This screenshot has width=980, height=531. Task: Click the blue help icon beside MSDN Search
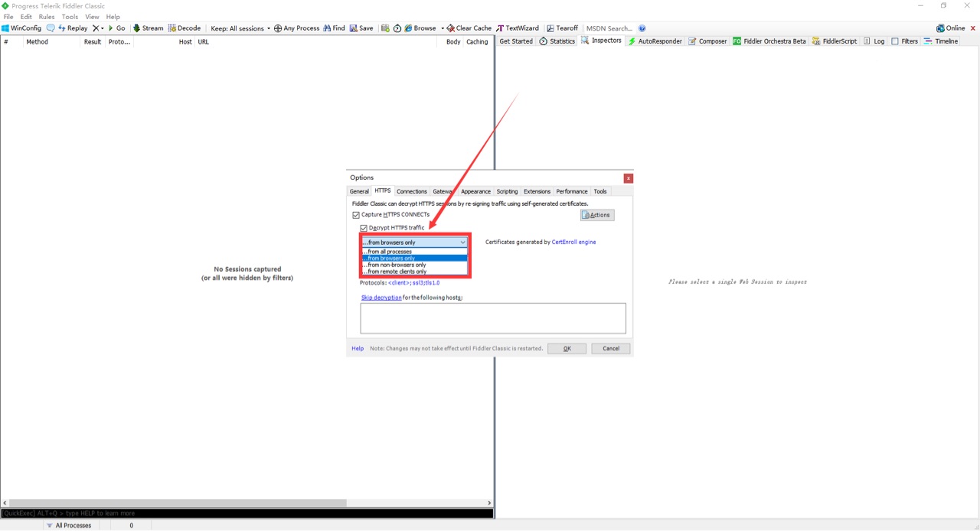coord(642,28)
